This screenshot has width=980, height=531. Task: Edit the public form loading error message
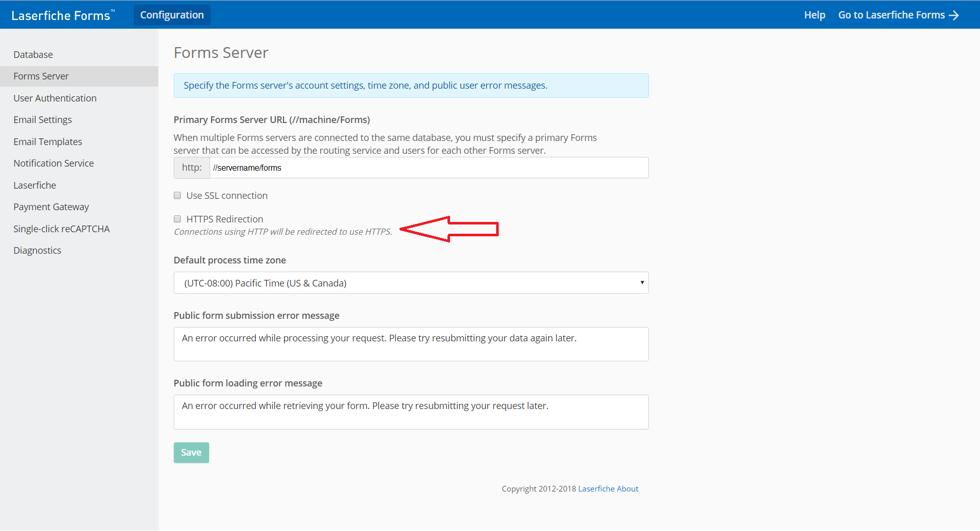pyautogui.click(x=411, y=412)
